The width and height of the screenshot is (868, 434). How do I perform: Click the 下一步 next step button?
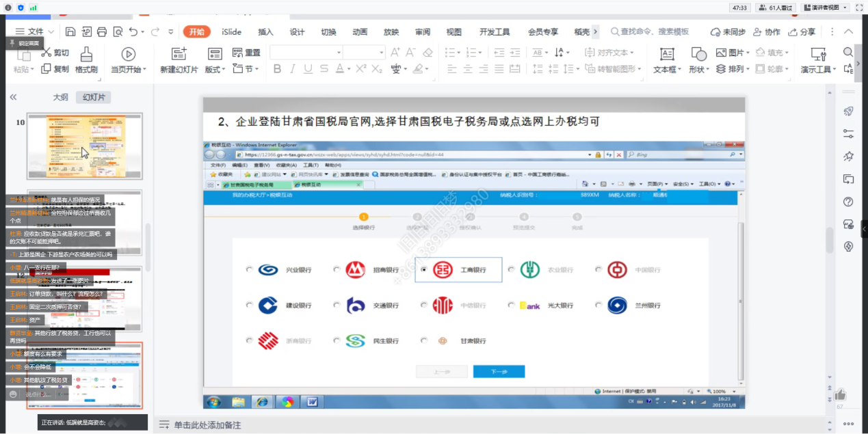click(499, 371)
